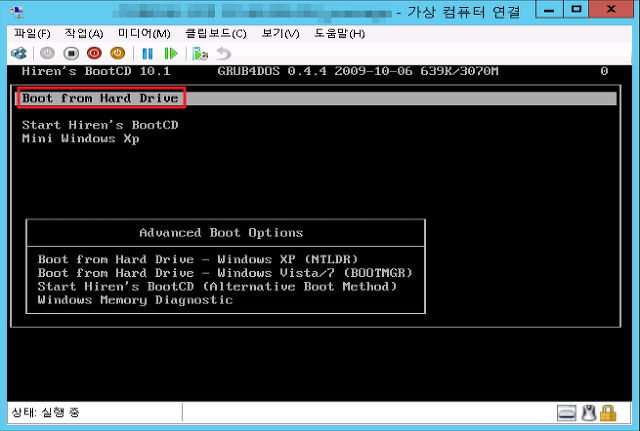Click the lock status bar icon
The image size is (640, 431).
pos(608,413)
